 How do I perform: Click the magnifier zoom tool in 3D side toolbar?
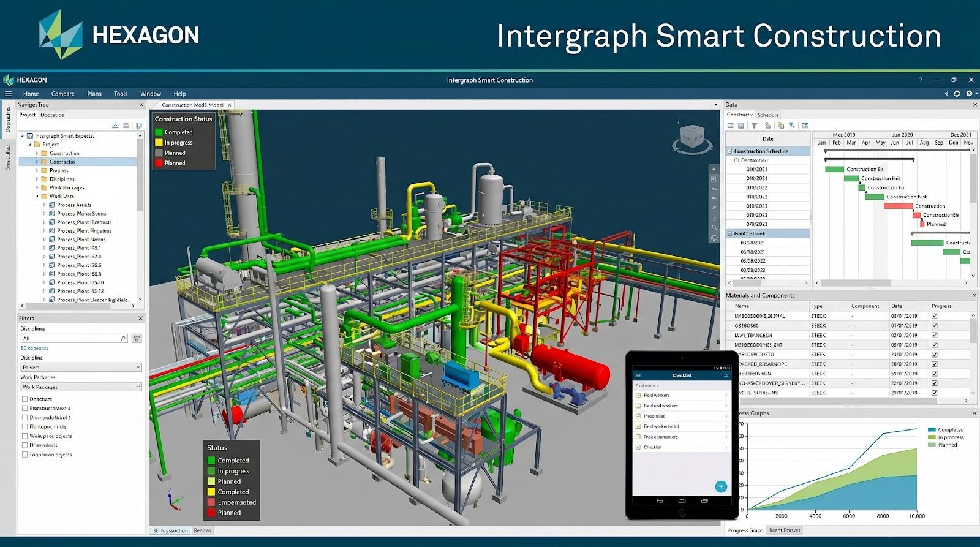pyautogui.click(x=714, y=227)
